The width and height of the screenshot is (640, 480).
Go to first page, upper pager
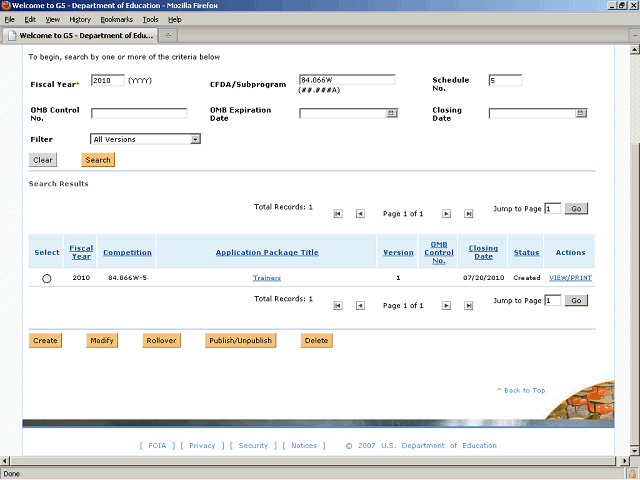338,213
